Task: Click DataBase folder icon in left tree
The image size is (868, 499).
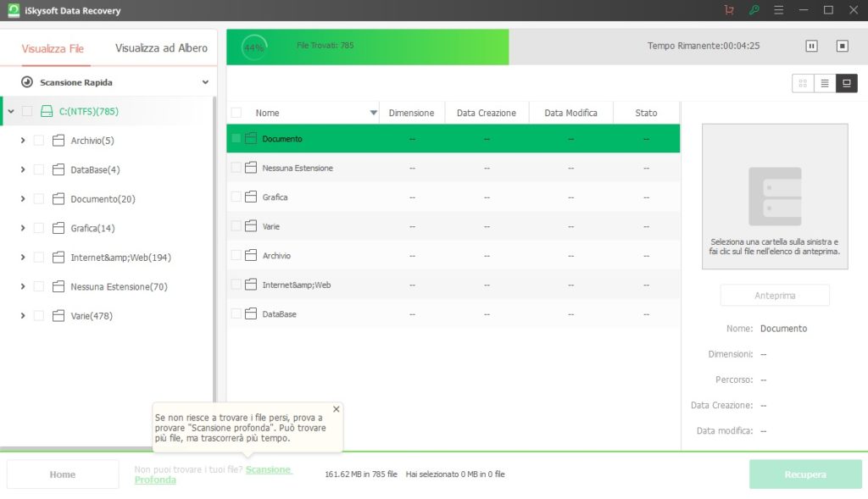Action: (58, 169)
